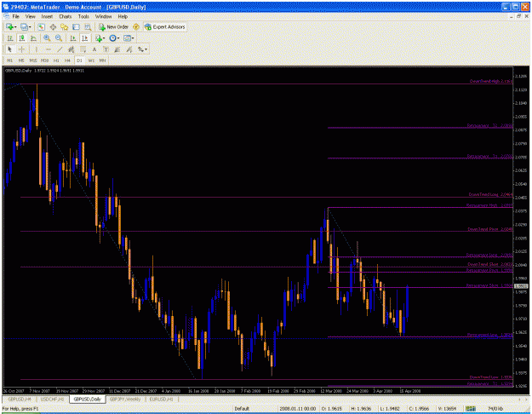
Task: Click the DownTrend High line label
Action: 491,81
